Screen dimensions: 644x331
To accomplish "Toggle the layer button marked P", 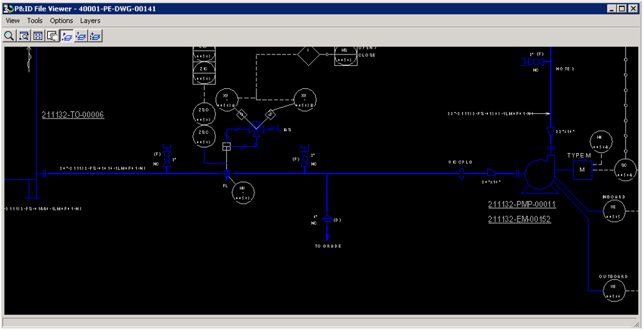I will 67,36.
